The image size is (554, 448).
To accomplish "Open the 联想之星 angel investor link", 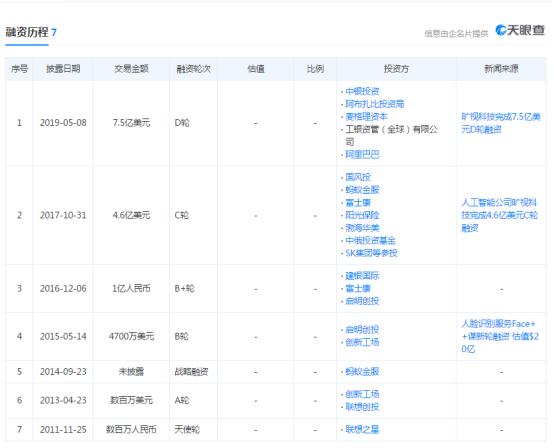I will (362, 429).
